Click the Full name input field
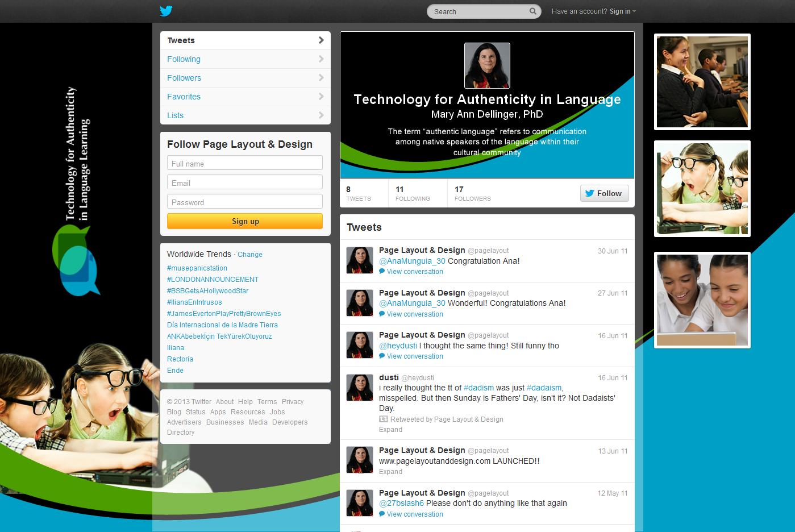The image size is (795, 532). pos(245,164)
